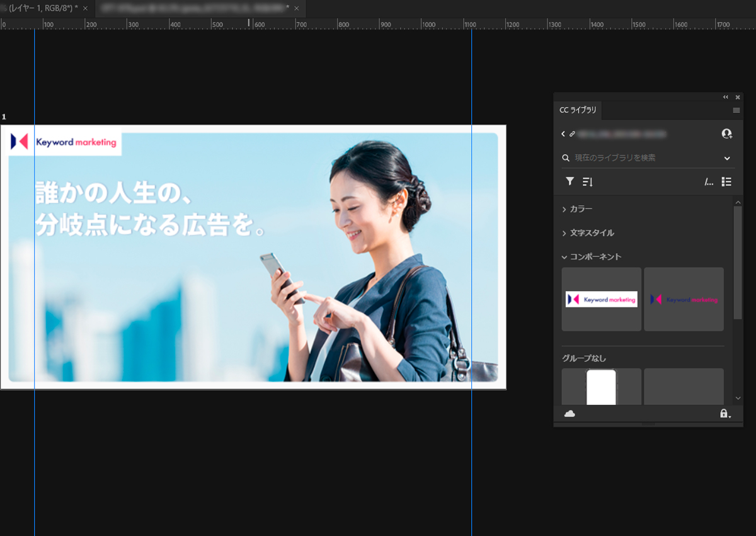Collapse the panel with double-arrow icon

click(x=726, y=97)
